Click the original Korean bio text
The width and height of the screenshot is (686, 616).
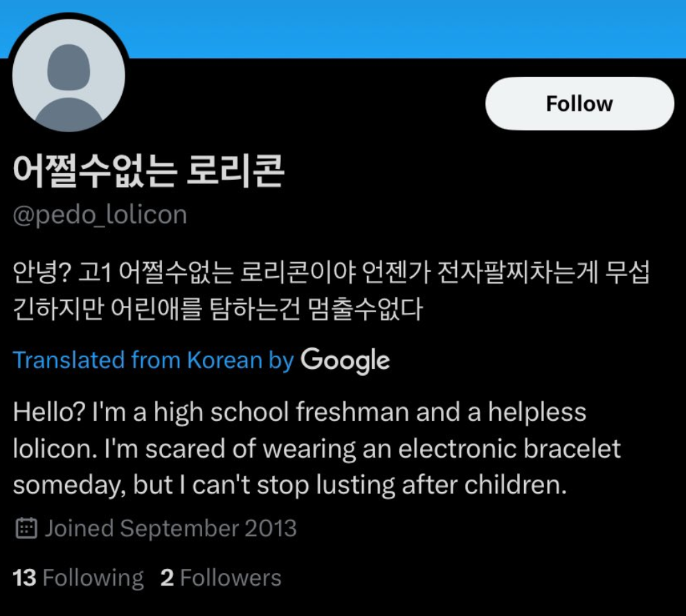click(331, 291)
